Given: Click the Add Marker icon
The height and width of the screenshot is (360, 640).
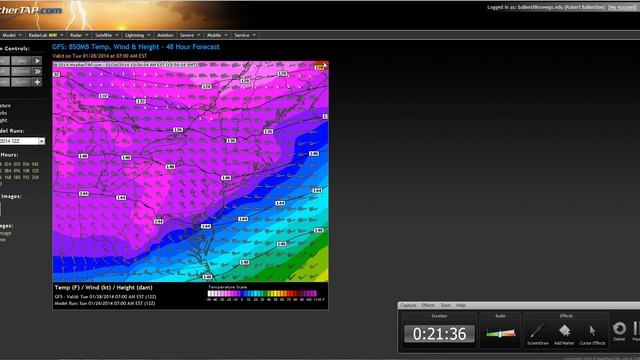Looking at the screenshot, I should coord(564,333).
